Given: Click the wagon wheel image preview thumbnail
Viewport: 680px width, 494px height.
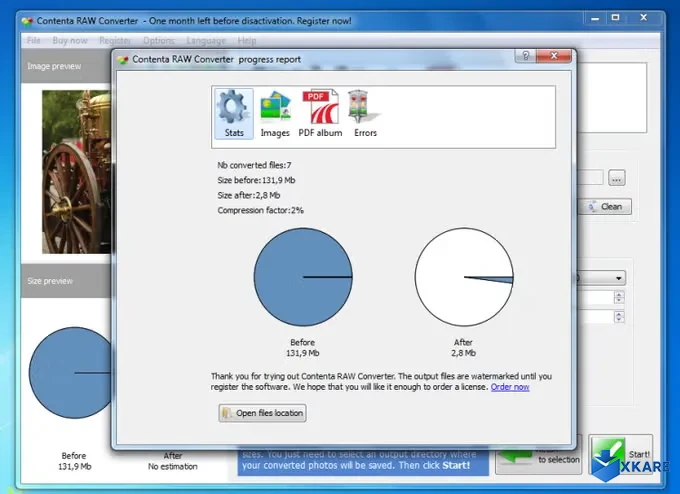Looking at the screenshot, I should [x=76, y=172].
